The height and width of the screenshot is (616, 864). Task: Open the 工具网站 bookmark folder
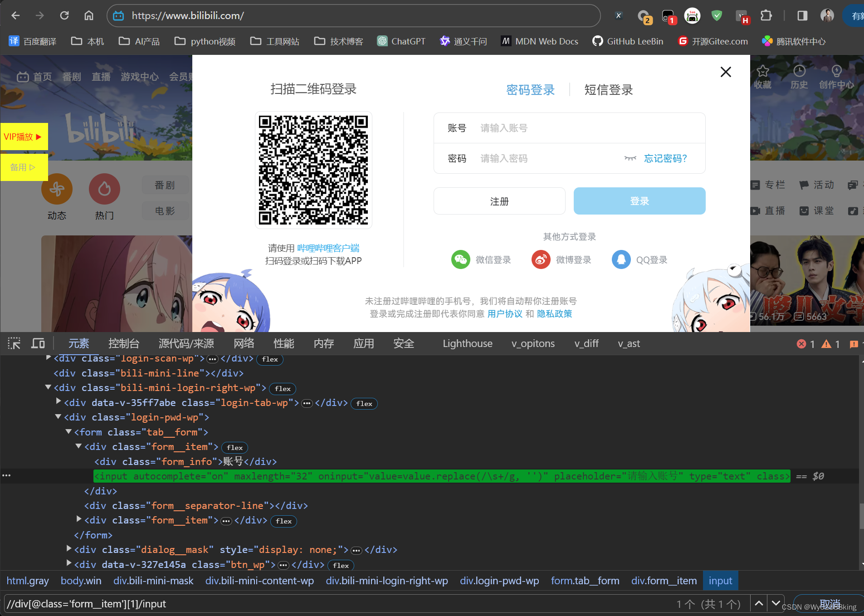click(x=275, y=41)
